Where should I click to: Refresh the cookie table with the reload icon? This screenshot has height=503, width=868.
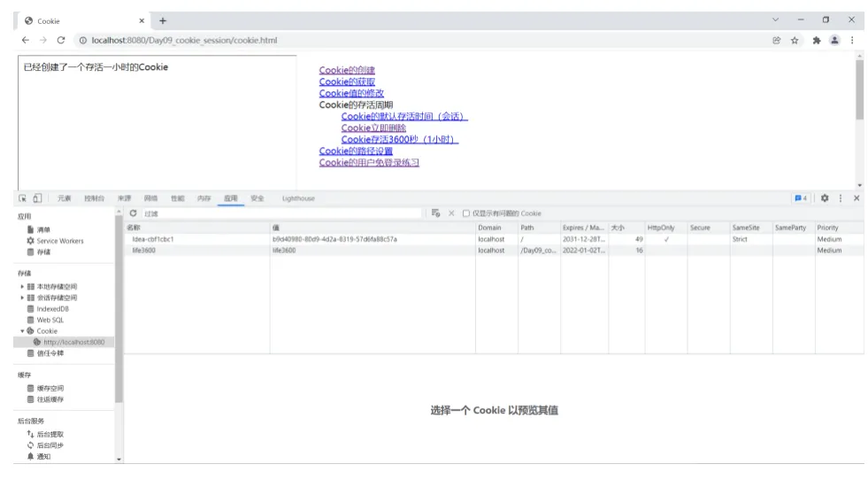point(133,213)
